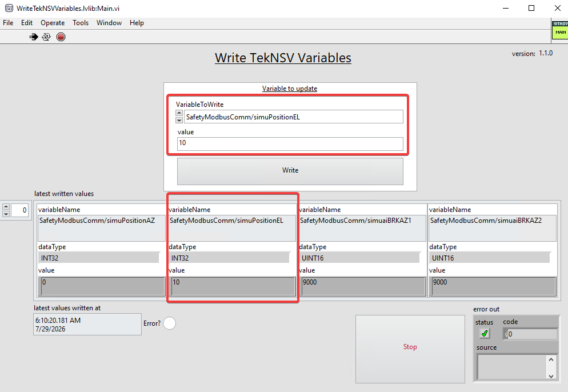The height and width of the screenshot is (392, 568).
Task: Click the error out status checkmark
Action: (x=485, y=333)
